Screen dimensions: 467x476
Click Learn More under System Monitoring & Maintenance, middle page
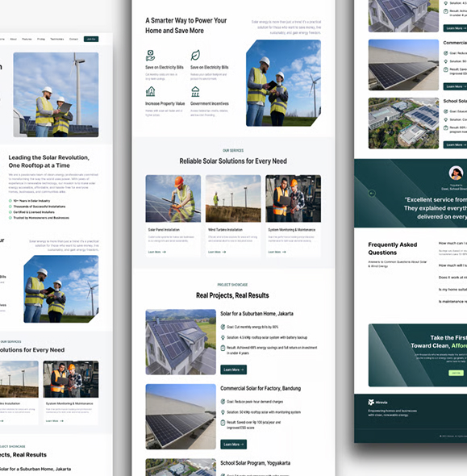click(x=277, y=252)
